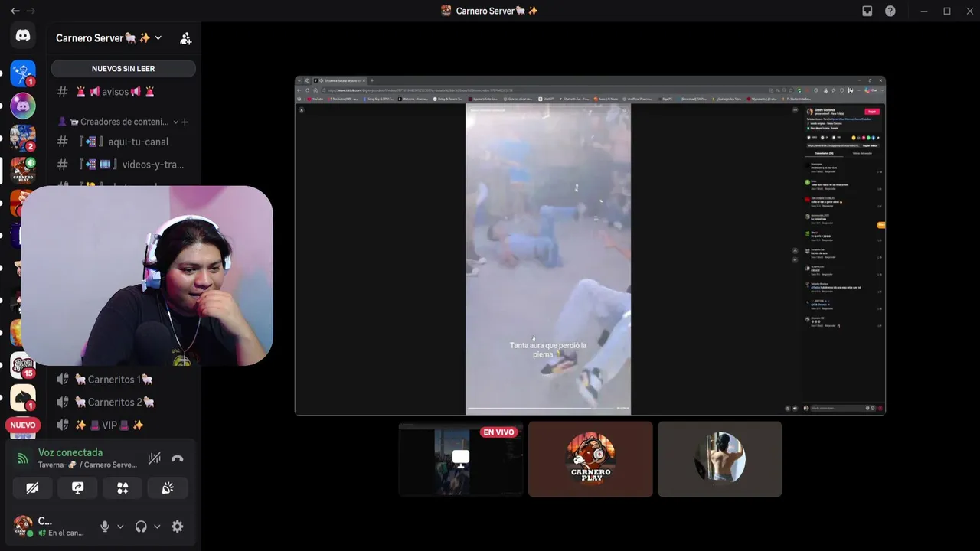This screenshot has width=980, height=551.
Task: Go forward with the navigation arrow
Action: pos(31,11)
